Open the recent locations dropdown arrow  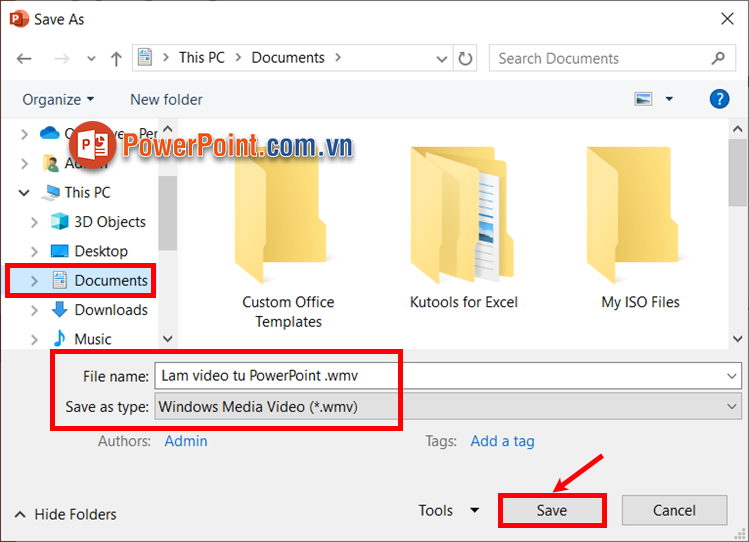(x=91, y=59)
